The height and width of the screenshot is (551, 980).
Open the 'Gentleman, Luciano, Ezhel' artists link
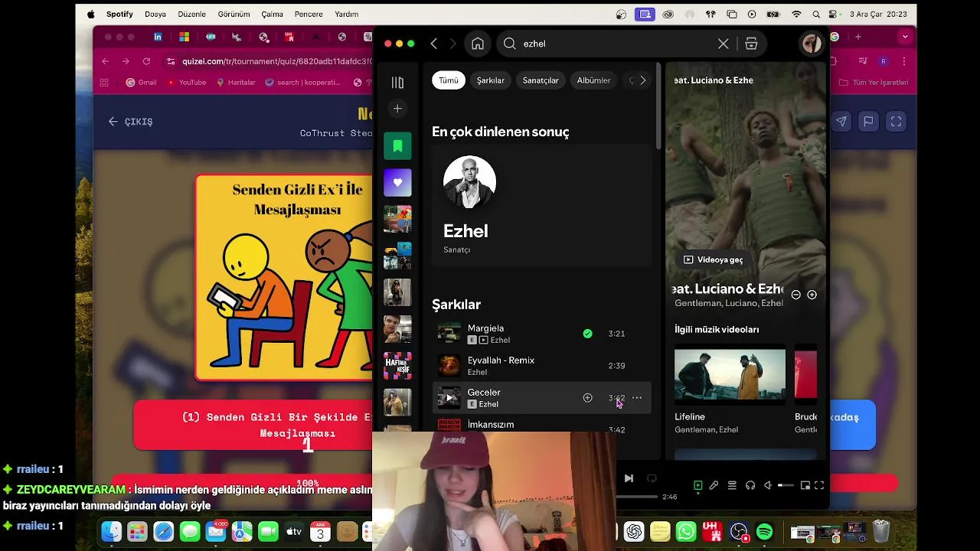click(x=729, y=303)
